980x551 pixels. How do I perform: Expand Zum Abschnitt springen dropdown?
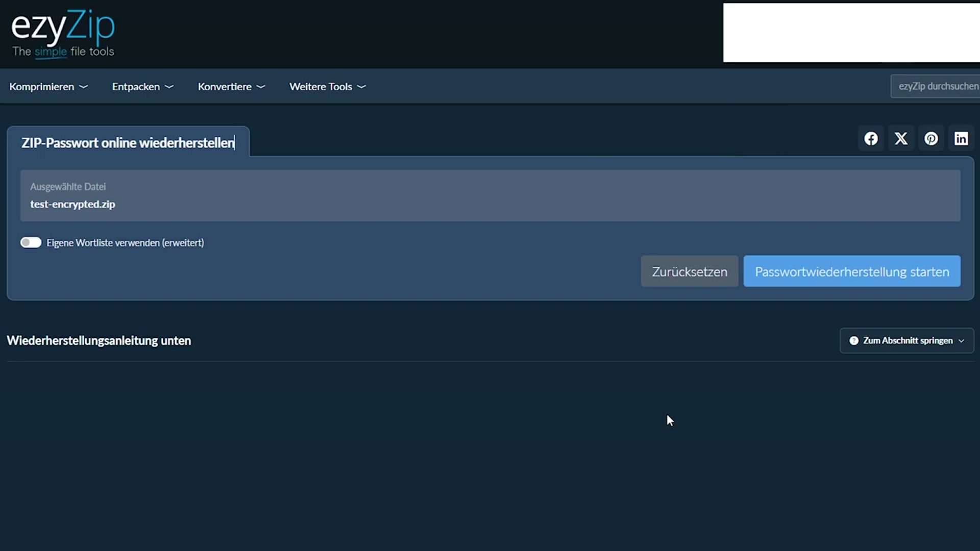tap(906, 341)
